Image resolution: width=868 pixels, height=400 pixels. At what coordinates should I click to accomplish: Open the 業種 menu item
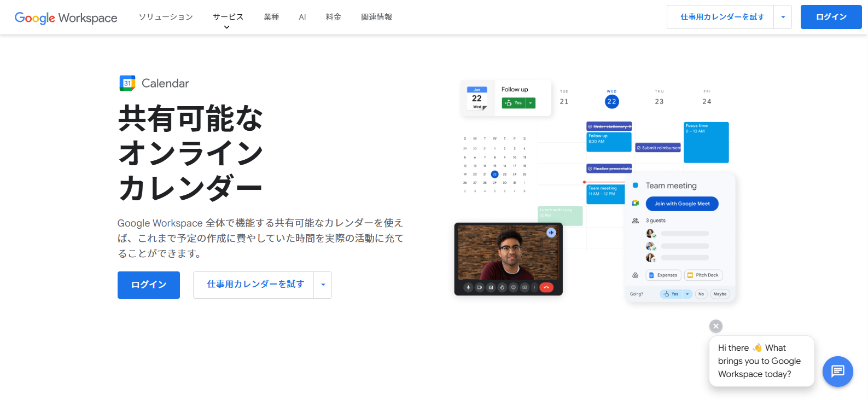coord(271,17)
